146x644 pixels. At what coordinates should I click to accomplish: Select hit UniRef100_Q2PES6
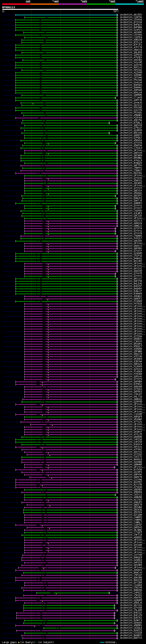click(131, 55)
